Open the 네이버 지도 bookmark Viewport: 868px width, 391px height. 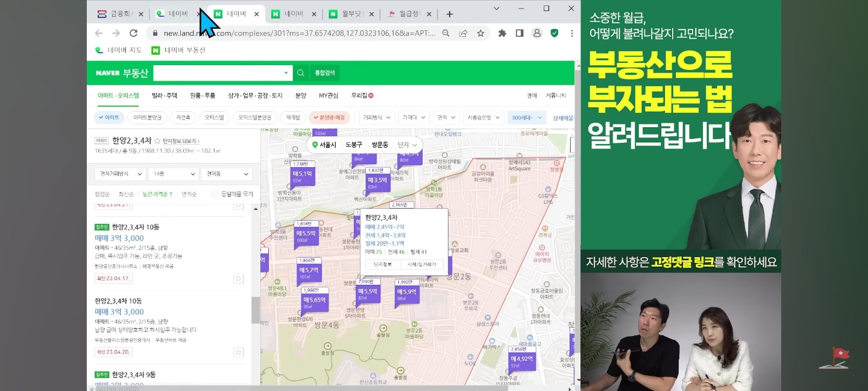[x=119, y=50]
